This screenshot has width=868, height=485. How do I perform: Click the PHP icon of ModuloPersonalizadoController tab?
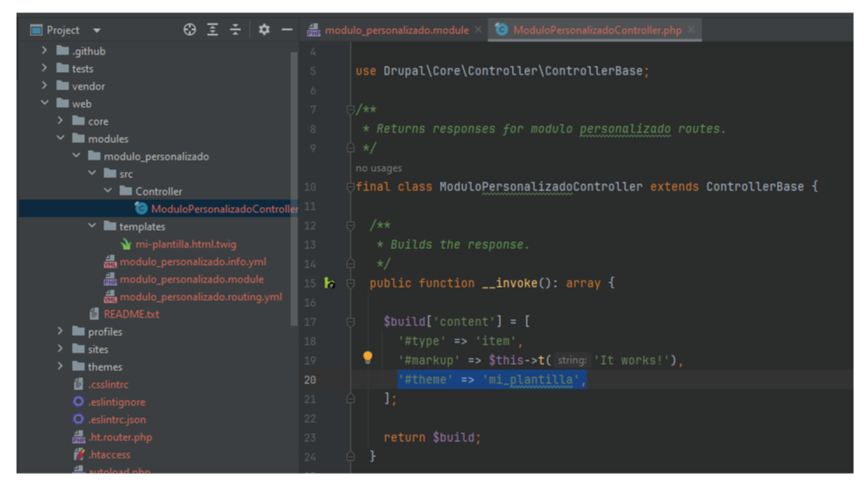click(502, 29)
